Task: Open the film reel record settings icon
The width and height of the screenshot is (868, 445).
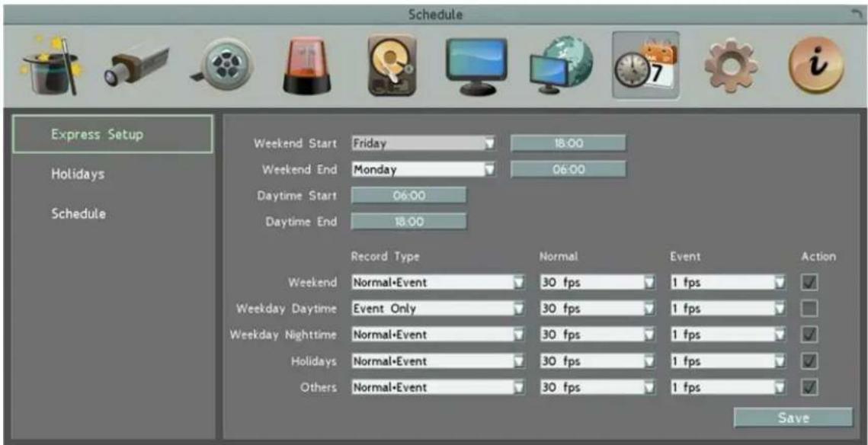Action: [x=224, y=66]
